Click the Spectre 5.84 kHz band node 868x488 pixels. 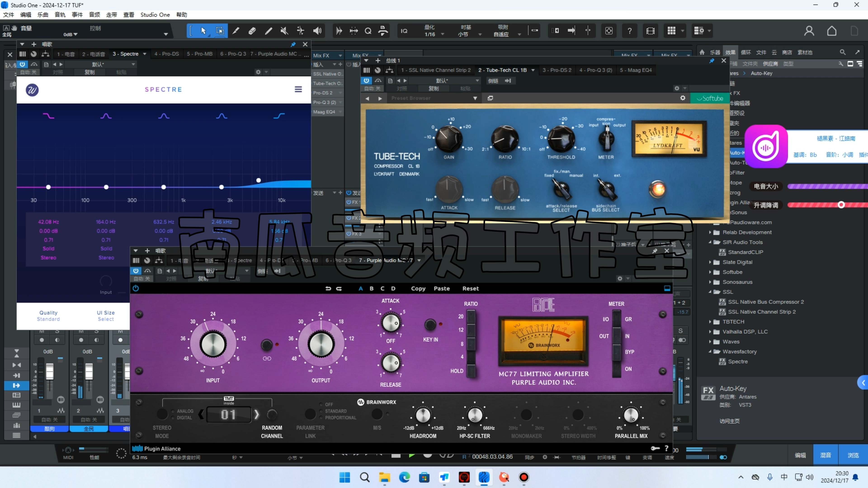pyautogui.click(x=258, y=180)
